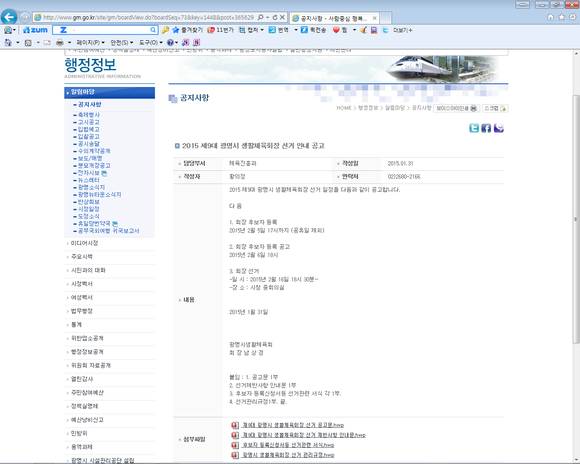
Task: Click the browser back arrow button
Action: coord(9,17)
